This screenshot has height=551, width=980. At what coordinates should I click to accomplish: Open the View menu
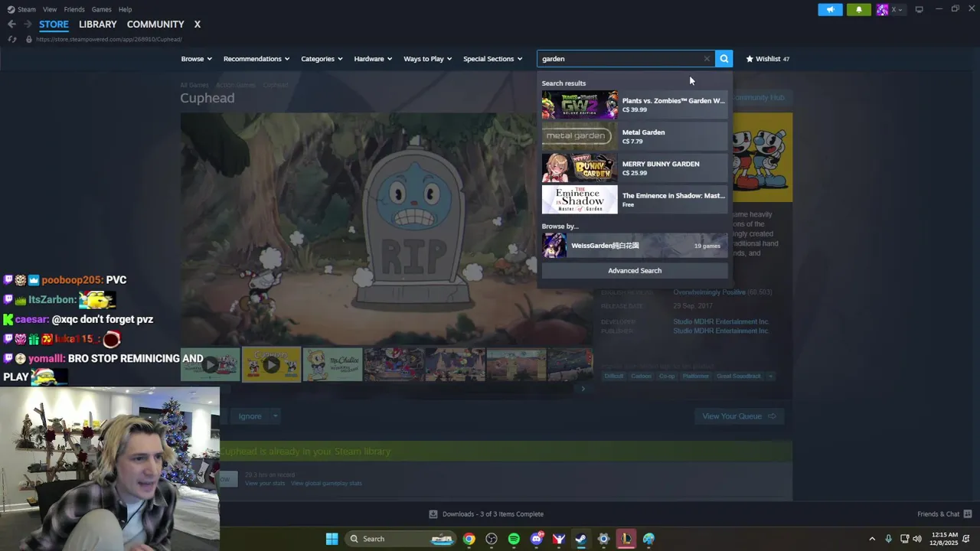(50, 9)
